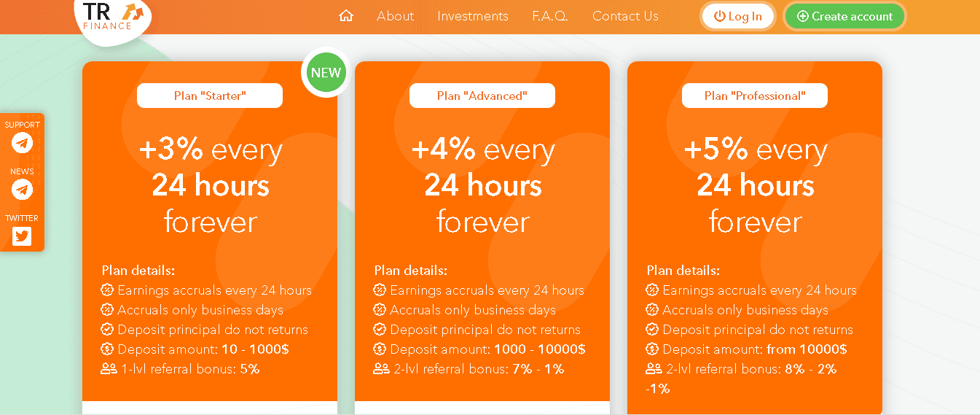Click the green NEW badge
980x415 pixels.
pyautogui.click(x=326, y=73)
